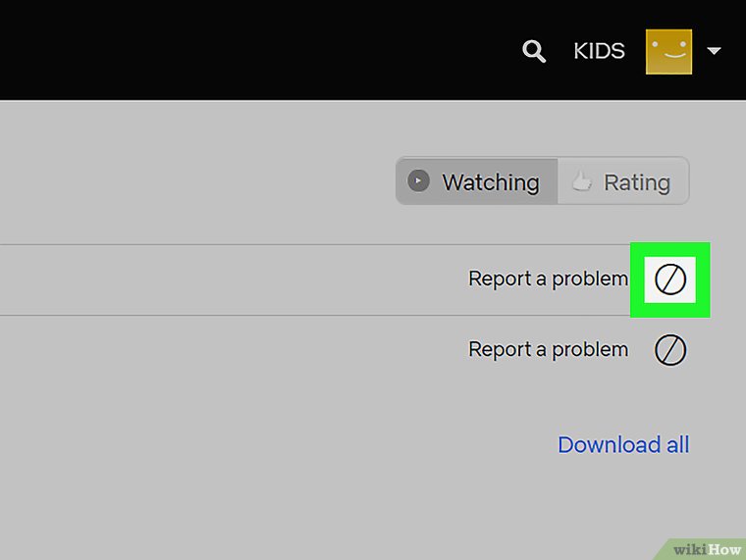The width and height of the screenshot is (746, 560).
Task: Expand the profile dropdown arrow
Action: click(714, 50)
